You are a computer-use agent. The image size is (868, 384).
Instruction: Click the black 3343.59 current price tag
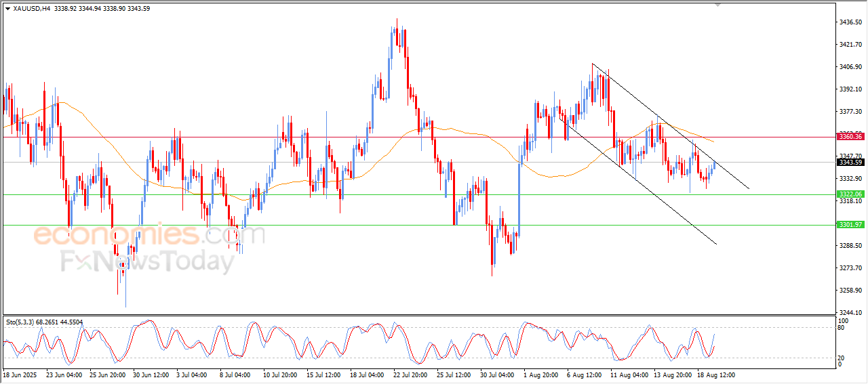(850, 162)
